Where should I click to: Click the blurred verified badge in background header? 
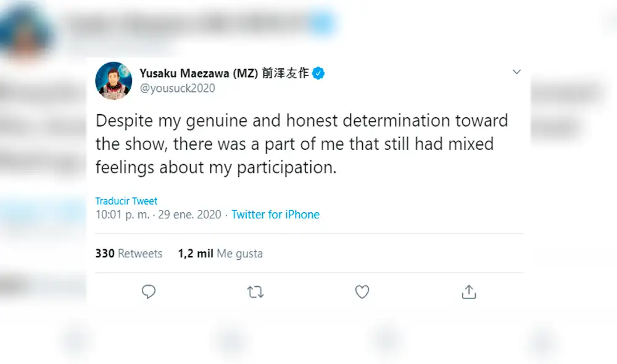click(323, 24)
